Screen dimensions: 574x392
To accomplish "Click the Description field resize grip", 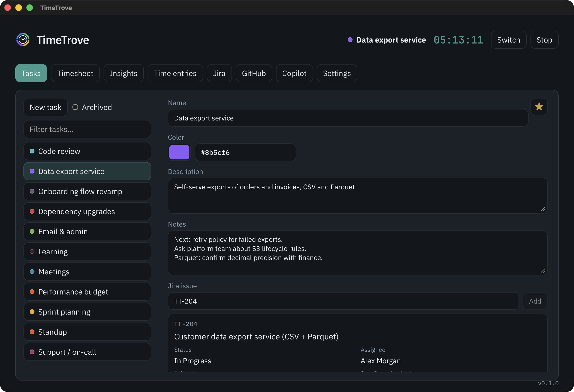I will click(x=543, y=209).
